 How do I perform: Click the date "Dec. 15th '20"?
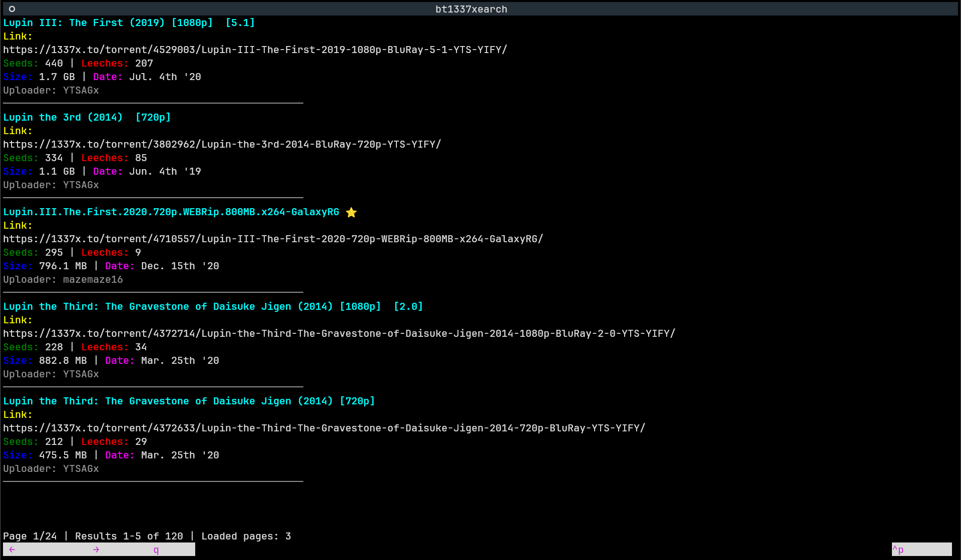pyautogui.click(x=180, y=266)
